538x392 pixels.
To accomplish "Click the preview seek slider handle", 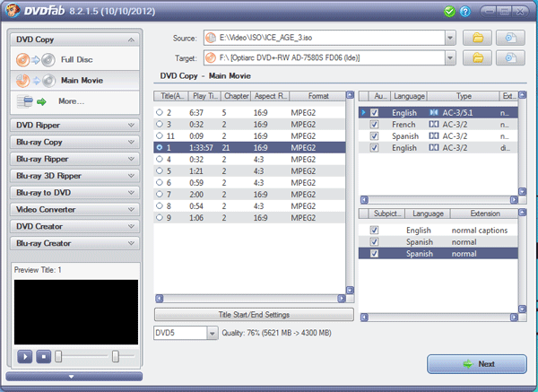I will [x=58, y=356].
